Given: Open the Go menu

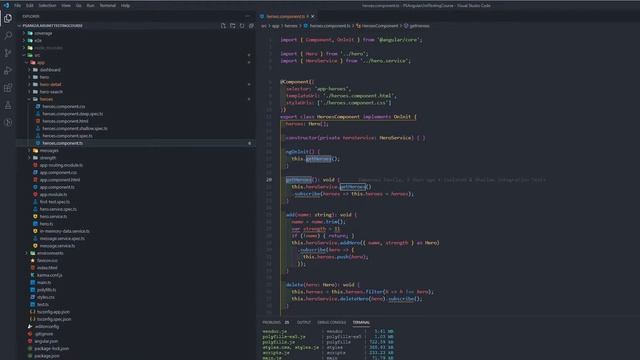Looking at the screenshot, I should [78, 6].
